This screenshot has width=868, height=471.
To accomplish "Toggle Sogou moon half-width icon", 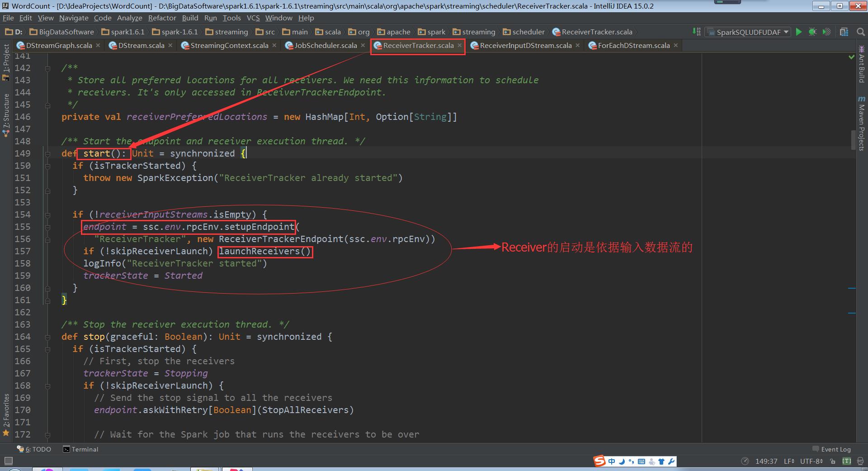I will click(622, 461).
